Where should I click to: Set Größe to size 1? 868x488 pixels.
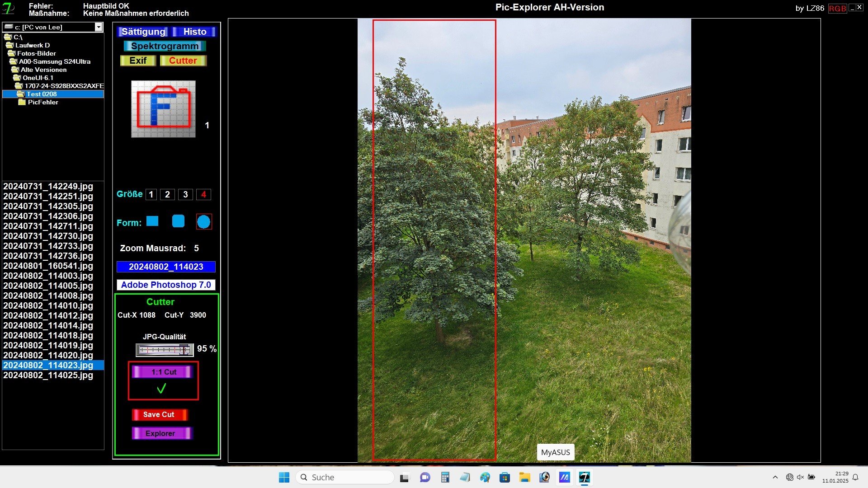(151, 194)
